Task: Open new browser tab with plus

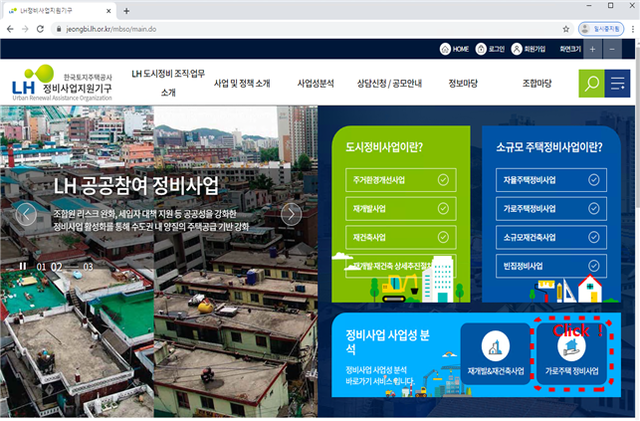Action: pos(126,11)
